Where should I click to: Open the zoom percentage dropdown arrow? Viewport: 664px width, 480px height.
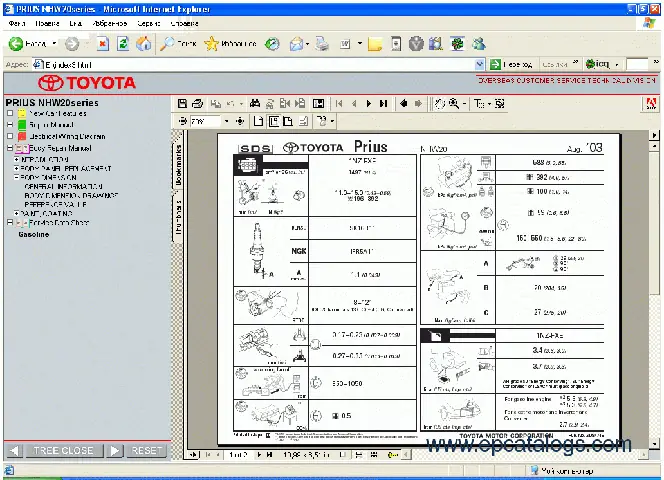[x=227, y=122]
